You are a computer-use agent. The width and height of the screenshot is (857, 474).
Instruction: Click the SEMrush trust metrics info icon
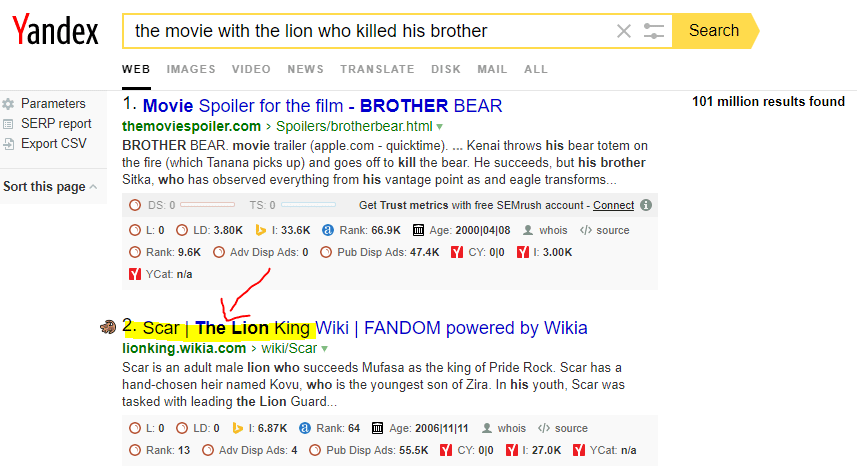(x=646, y=205)
